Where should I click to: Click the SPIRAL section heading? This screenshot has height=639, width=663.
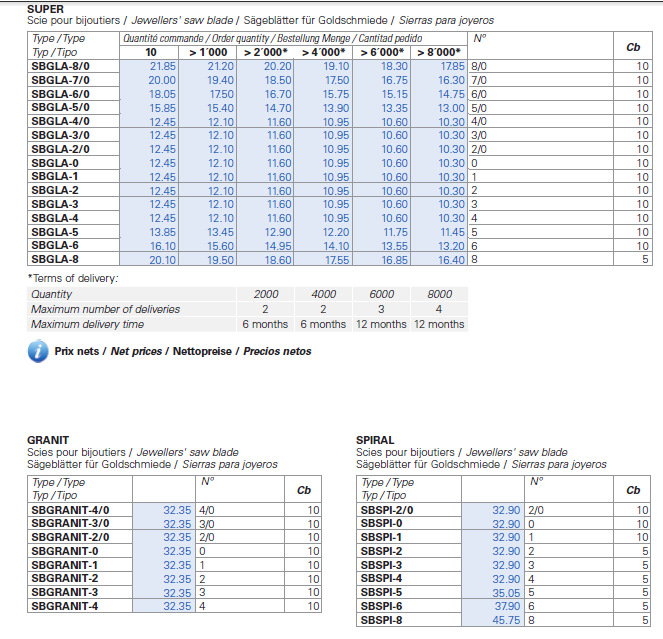(375, 440)
